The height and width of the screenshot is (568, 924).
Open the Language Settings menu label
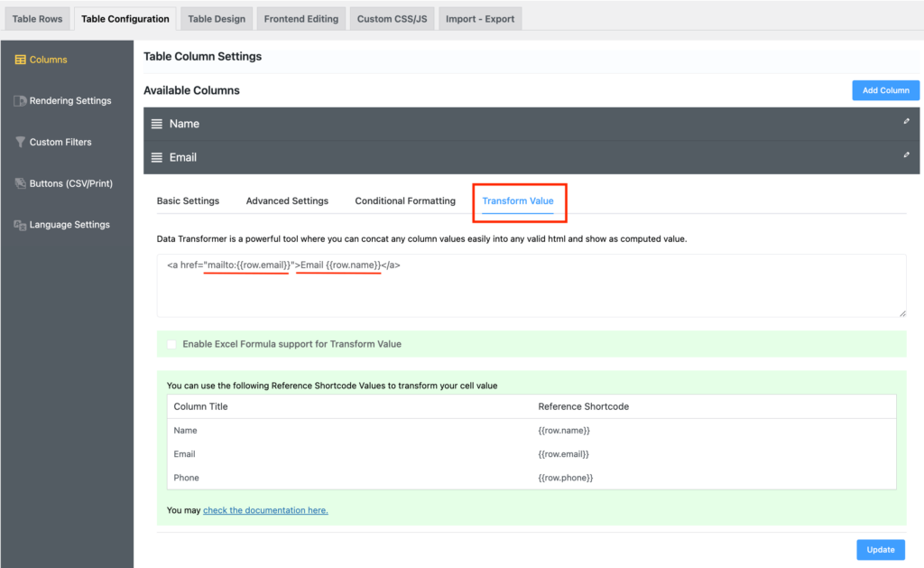click(69, 225)
